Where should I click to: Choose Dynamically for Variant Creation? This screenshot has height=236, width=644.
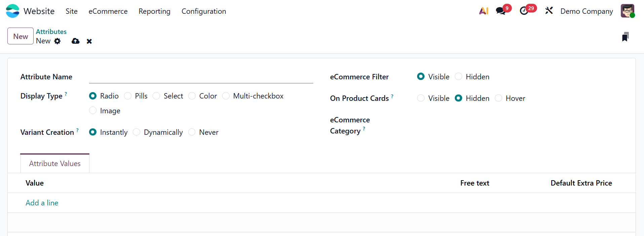tap(136, 132)
